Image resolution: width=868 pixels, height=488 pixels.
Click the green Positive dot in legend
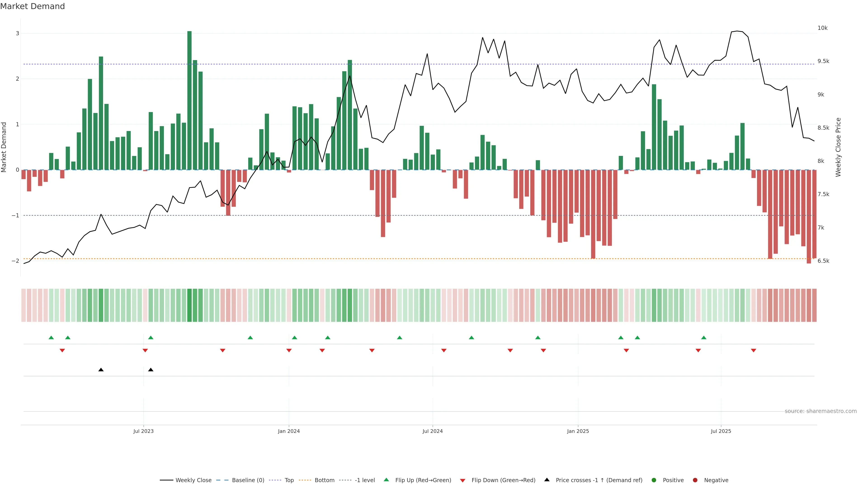[x=654, y=480]
